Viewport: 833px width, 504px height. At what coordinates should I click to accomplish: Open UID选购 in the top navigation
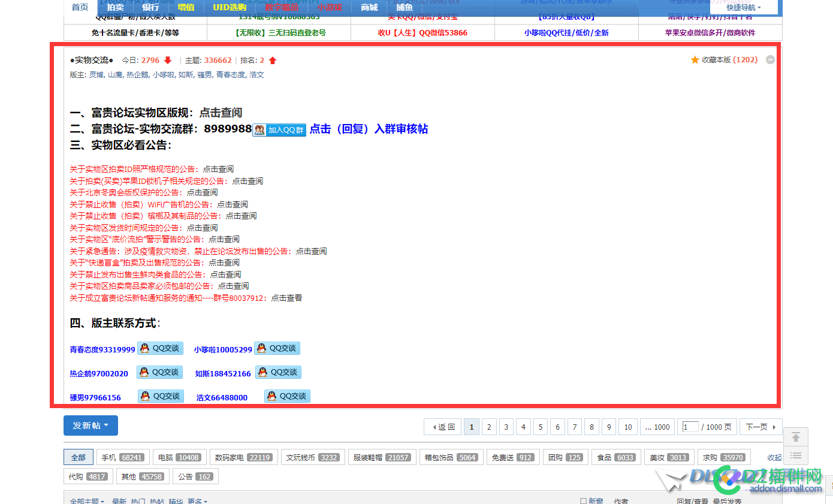click(230, 7)
